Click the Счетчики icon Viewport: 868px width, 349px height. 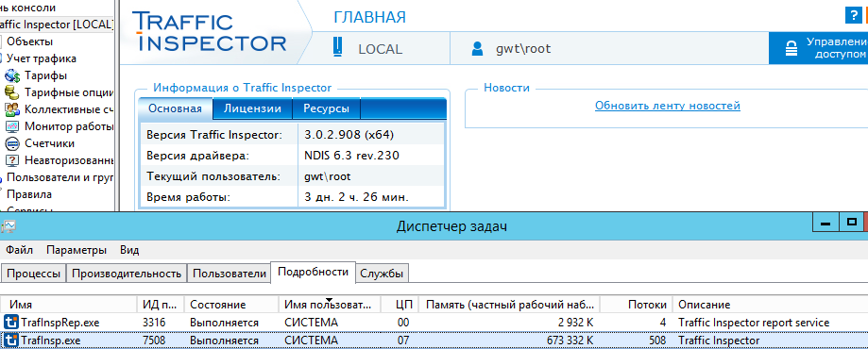pos(12,143)
